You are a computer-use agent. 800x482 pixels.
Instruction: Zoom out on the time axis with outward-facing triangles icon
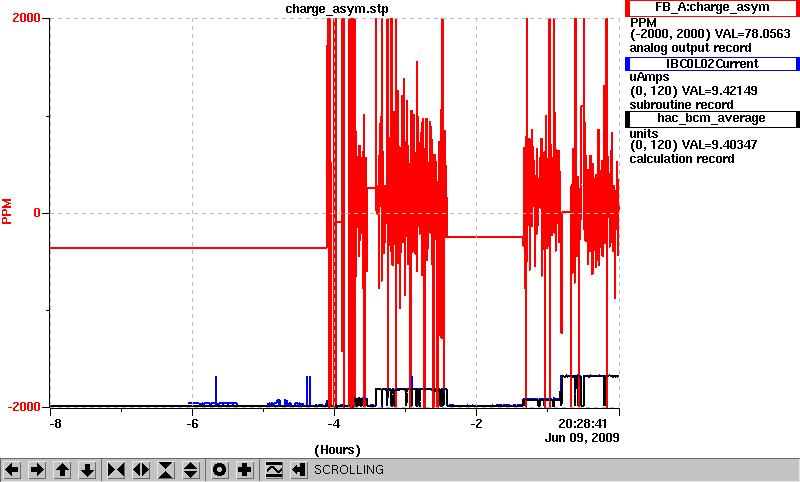141,469
